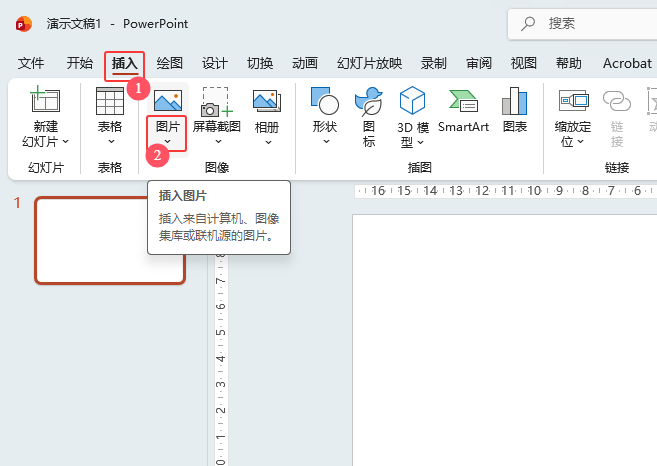Switch to the 绘图 (Draw) tab

click(170, 63)
